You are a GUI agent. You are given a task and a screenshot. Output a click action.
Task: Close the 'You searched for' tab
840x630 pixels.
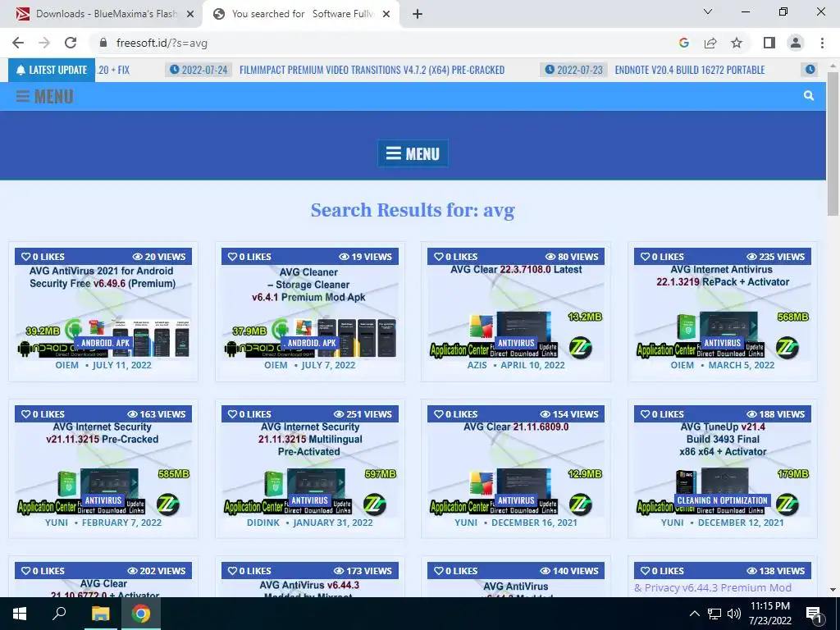click(386, 14)
